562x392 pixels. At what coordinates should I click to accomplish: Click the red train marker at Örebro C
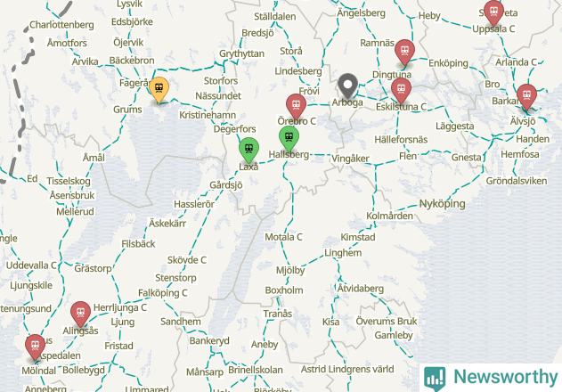tap(296, 107)
